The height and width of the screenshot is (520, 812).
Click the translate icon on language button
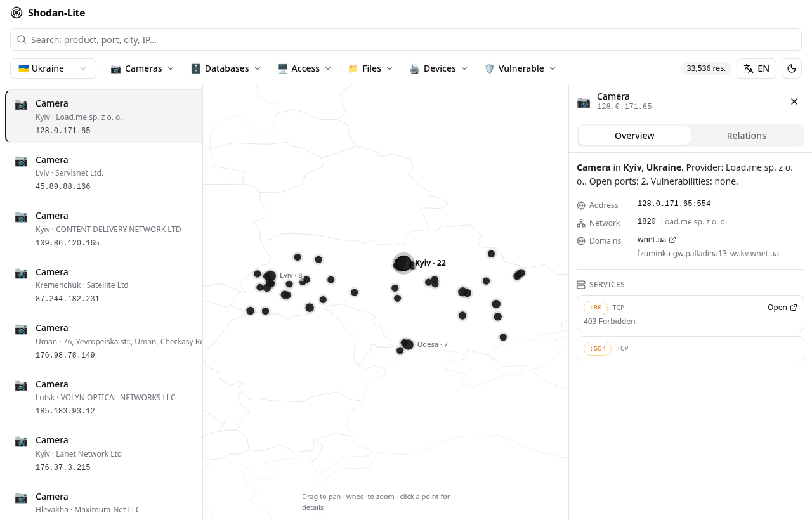click(749, 68)
